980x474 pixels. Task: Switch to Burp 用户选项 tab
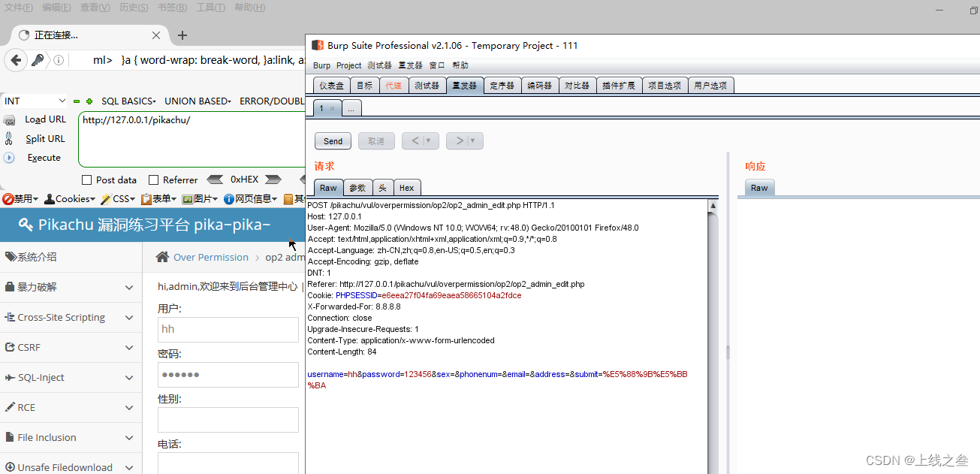[711, 86]
